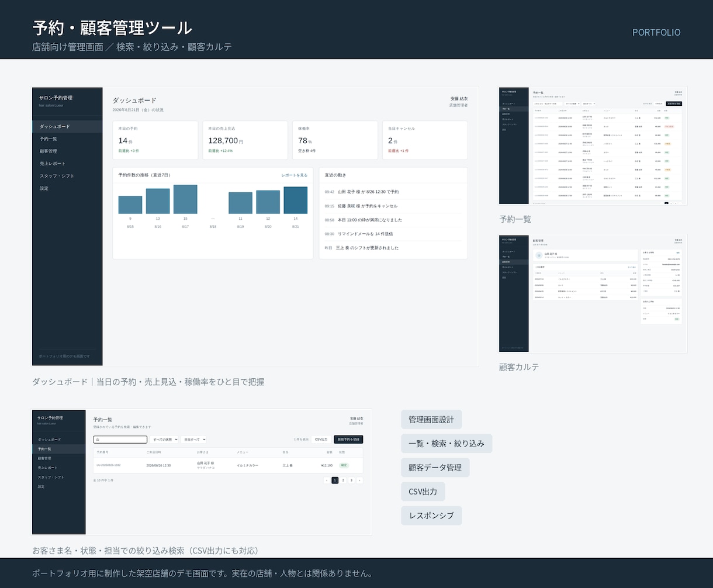This screenshot has height=588, width=713.
Task: Click the 8/16 bar in the chart
Action: coord(158,201)
